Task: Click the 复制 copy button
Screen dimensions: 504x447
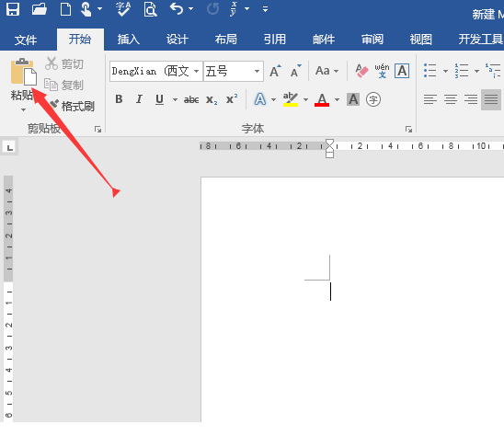Action: tap(63, 85)
